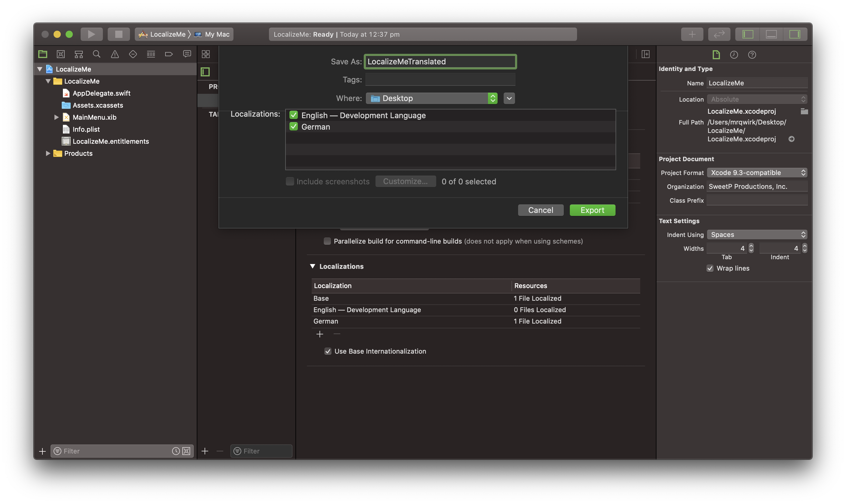The height and width of the screenshot is (504, 846).
Task: Add an editor with split icon
Action: [646, 54]
